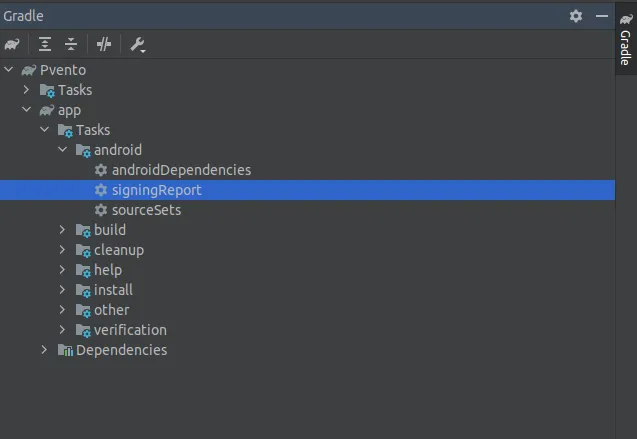Click the Gradle elephant reload icon in toolbar
This screenshot has height=439, width=637.
tap(12, 44)
